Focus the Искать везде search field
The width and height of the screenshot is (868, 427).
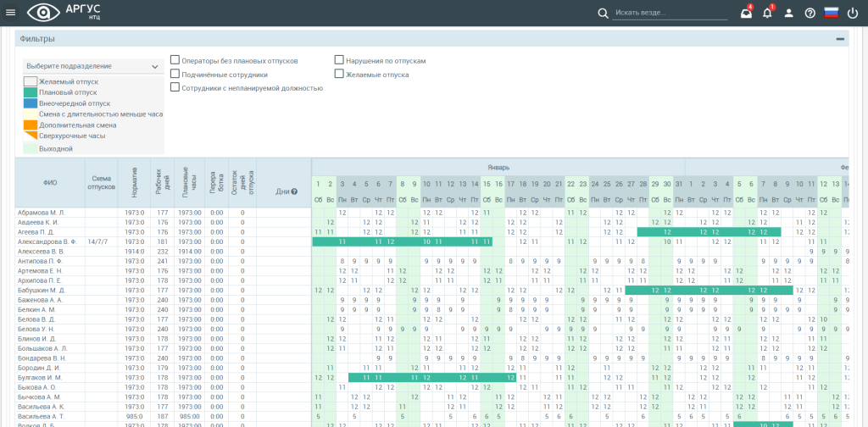(670, 13)
